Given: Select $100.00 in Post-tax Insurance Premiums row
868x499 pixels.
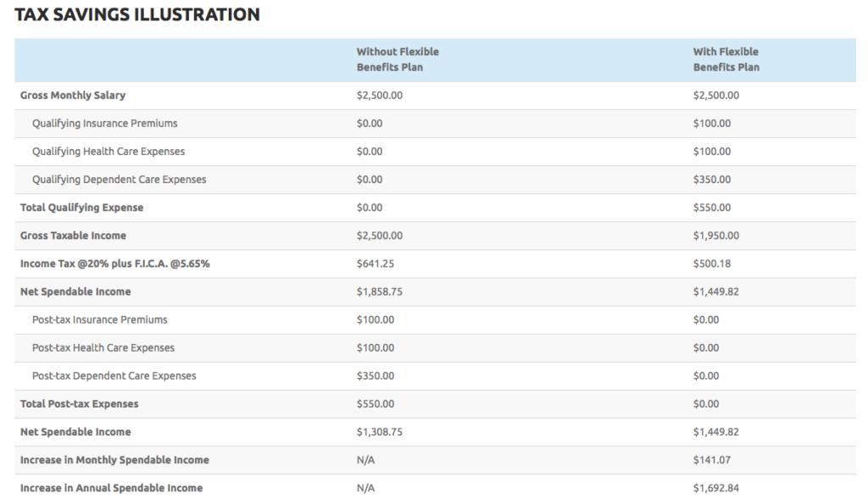Looking at the screenshot, I should pos(376,319).
